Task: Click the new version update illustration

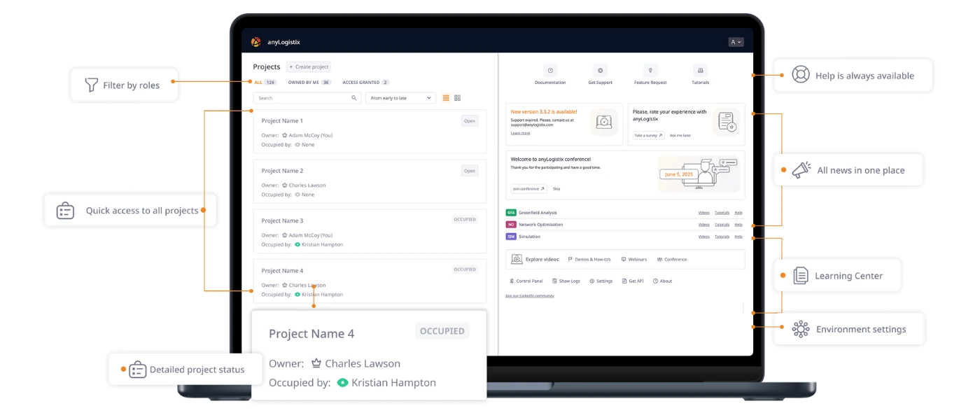Action: pos(603,122)
